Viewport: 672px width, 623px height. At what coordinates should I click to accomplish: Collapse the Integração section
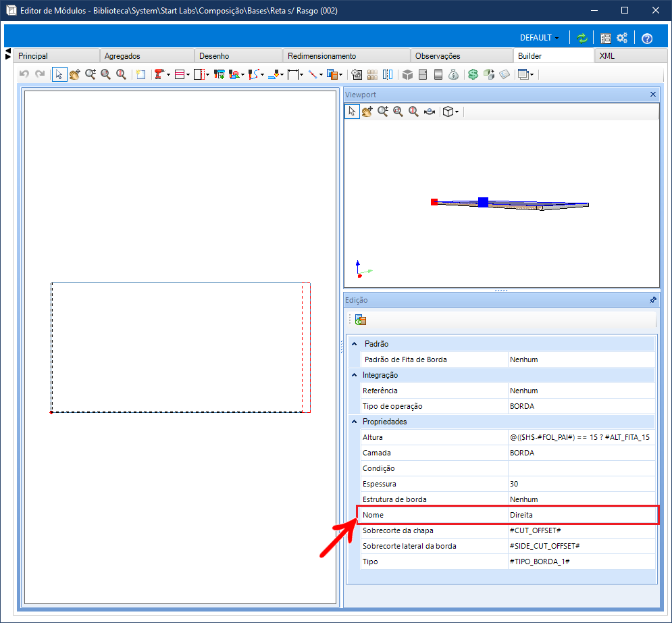point(355,375)
